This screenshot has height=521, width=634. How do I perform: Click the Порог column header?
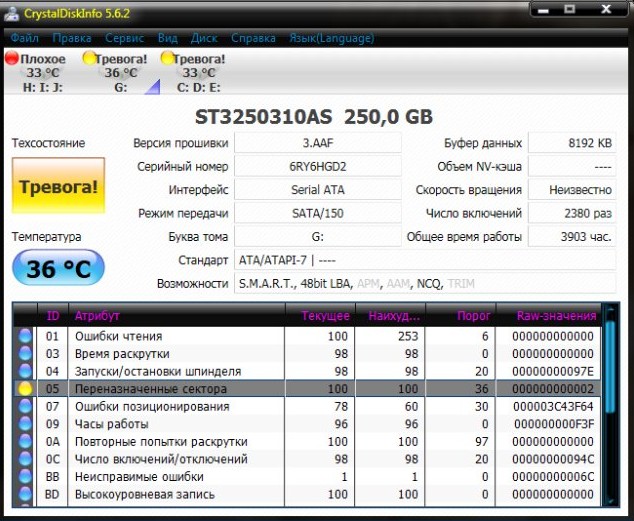pos(474,316)
